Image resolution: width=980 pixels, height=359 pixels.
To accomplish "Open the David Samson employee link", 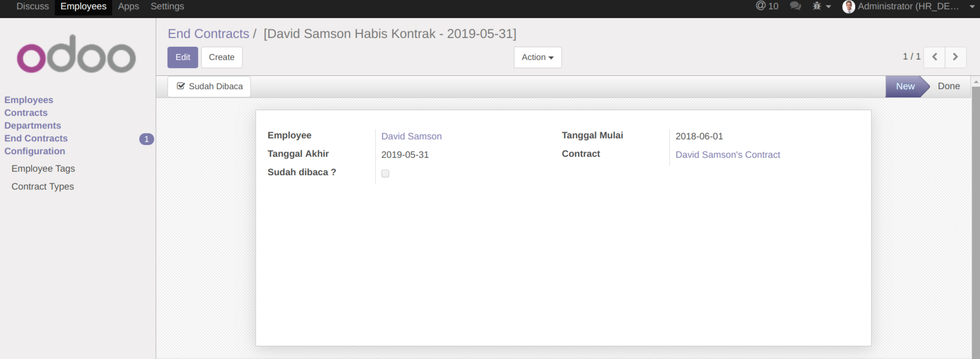I will click(411, 136).
